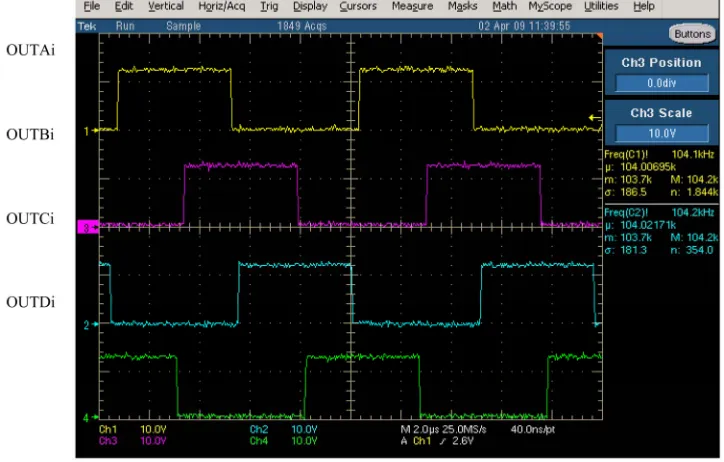Open the Measure menu
Image resolution: width=724 pixels, height=462 pixels.
[x=412, y=6]
